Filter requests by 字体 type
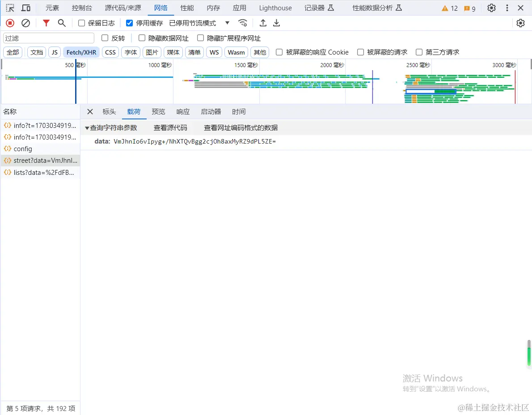 click(x=131, y=52)
